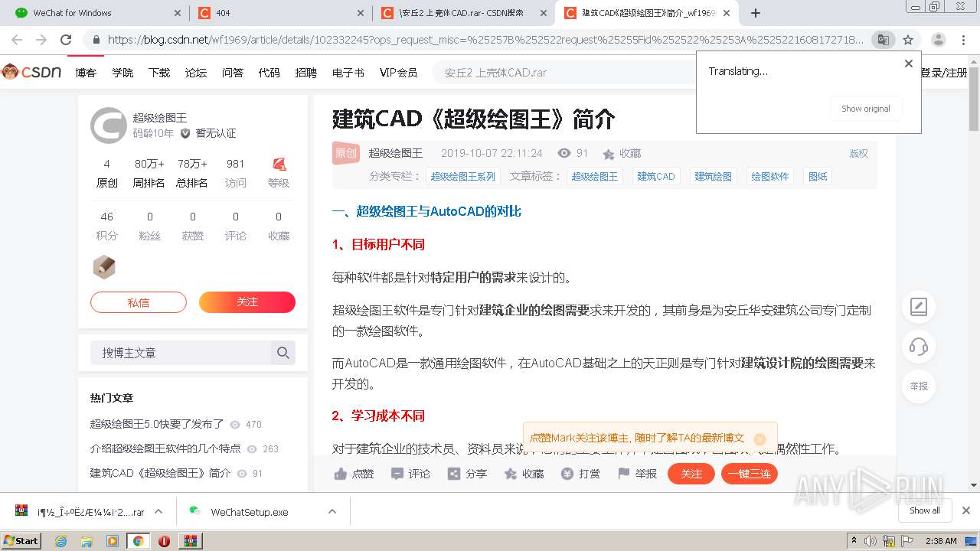Open tag 绘图软件
This screenshot has width=980, height=551.
tap(769, 177)
